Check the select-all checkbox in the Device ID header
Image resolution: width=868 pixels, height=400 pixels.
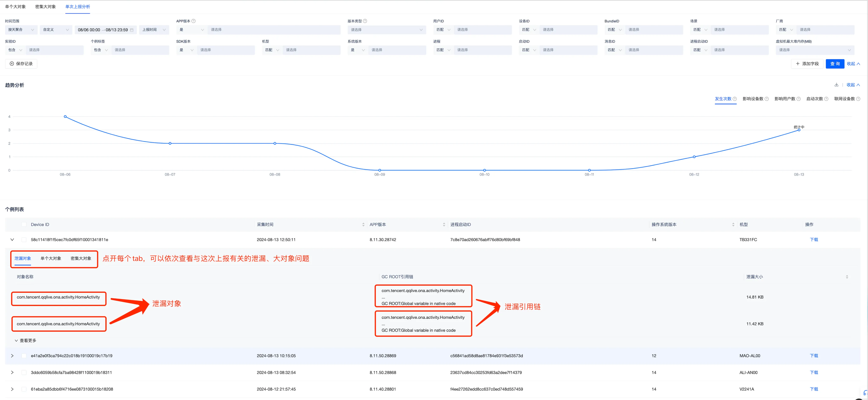24,224
